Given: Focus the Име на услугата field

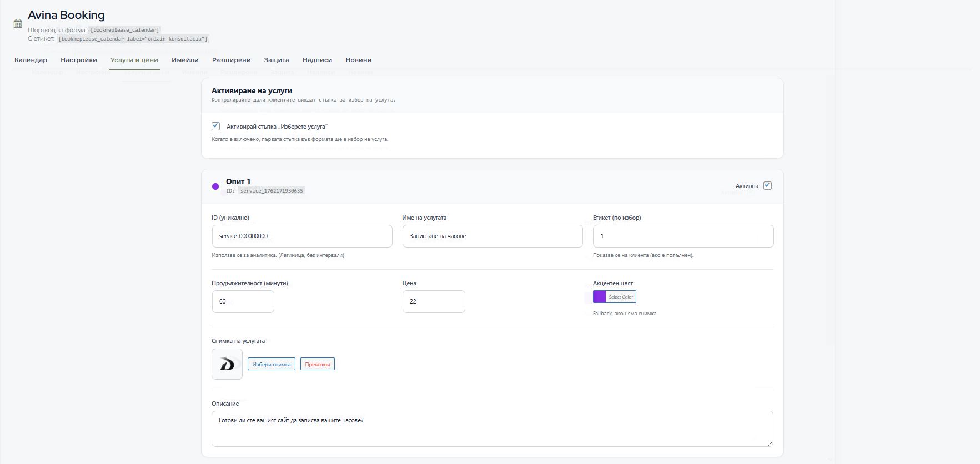Looking at the screenshot, I should pyautogui.click(x=492, y=236).
